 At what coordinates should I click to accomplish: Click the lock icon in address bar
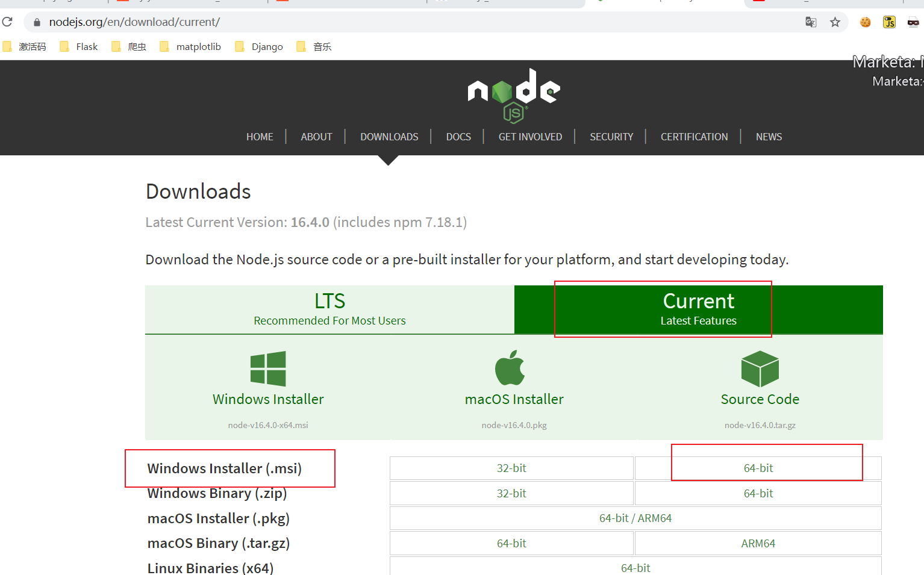(x=37, y=22)
